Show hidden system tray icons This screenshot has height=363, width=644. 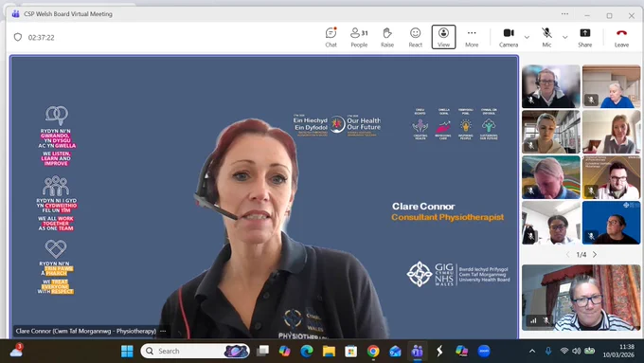click(x=532, y=351)
